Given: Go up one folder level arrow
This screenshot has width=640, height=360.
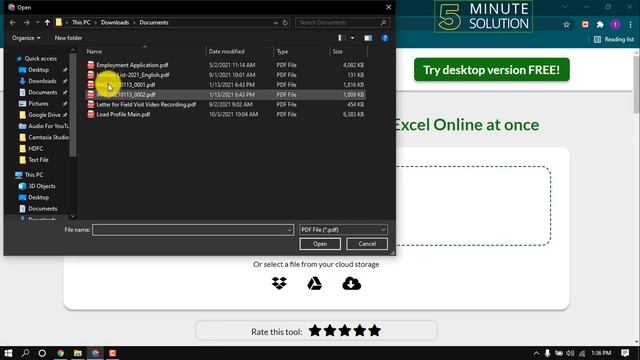Looking at the screenshot, I should [x=47, y=22].
